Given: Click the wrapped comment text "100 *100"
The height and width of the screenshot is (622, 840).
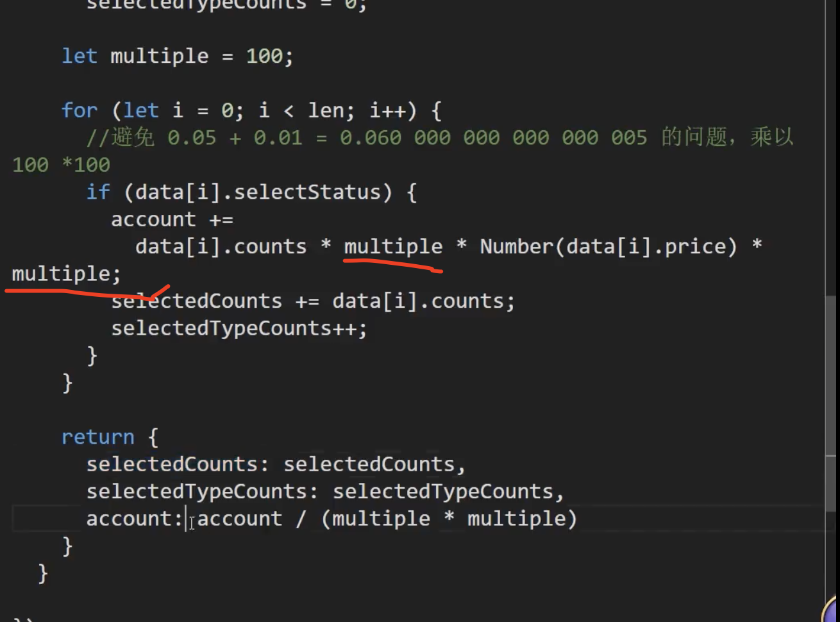Looking at the screenshot, I should pos(62,165).
